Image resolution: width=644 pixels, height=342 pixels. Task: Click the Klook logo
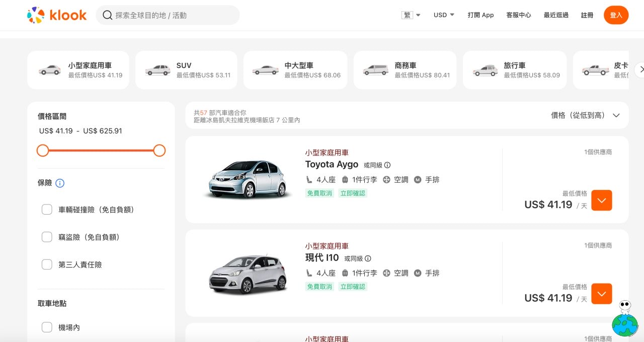coord(56,15)
